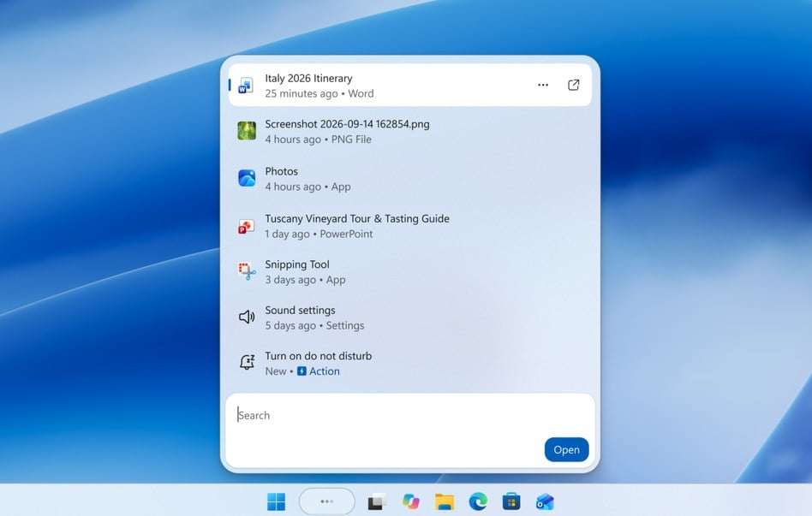Click the Open button
The width and height of the screenshot is (812, 516).
pos(566,450)
